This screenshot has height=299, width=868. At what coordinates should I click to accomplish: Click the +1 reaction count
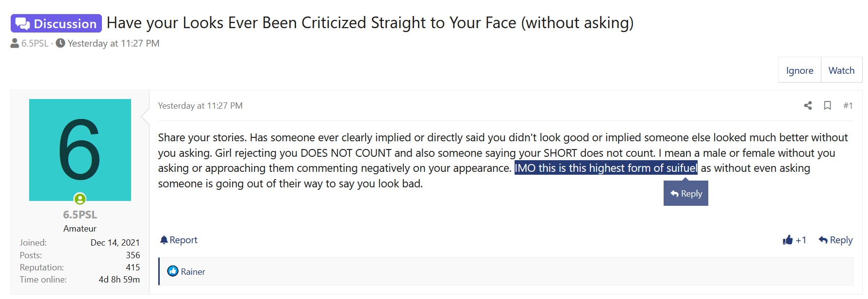click(x=801, y=240)
